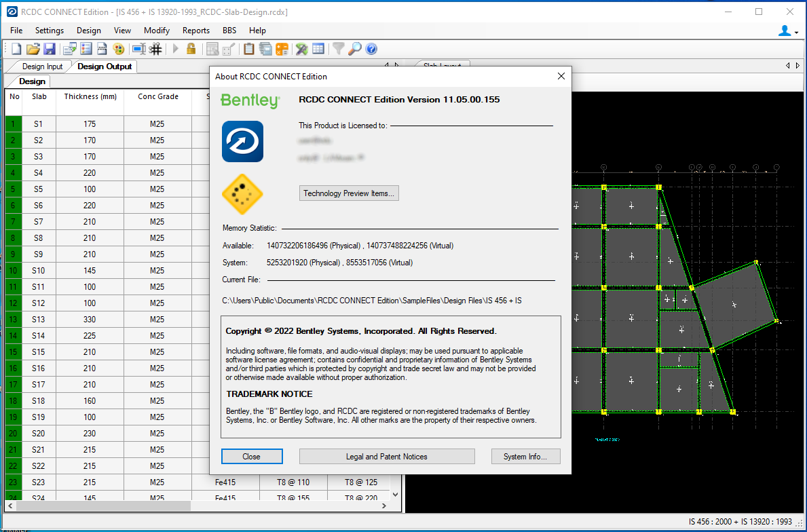Screen dimensions: 807x532
Task: Open the Modify menu
Action: pos(157,31)
